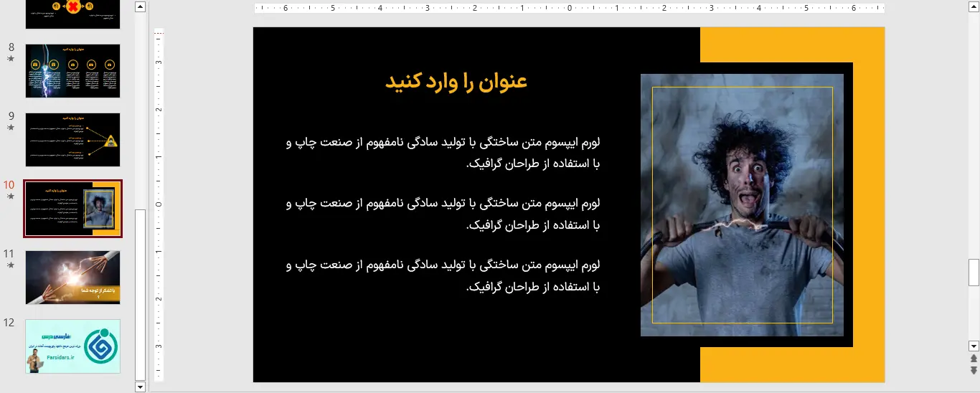Viewport: 980px width, 393px height.
Task: Select slide 8 thumbnail with lightning image
Action: (72, 71)
